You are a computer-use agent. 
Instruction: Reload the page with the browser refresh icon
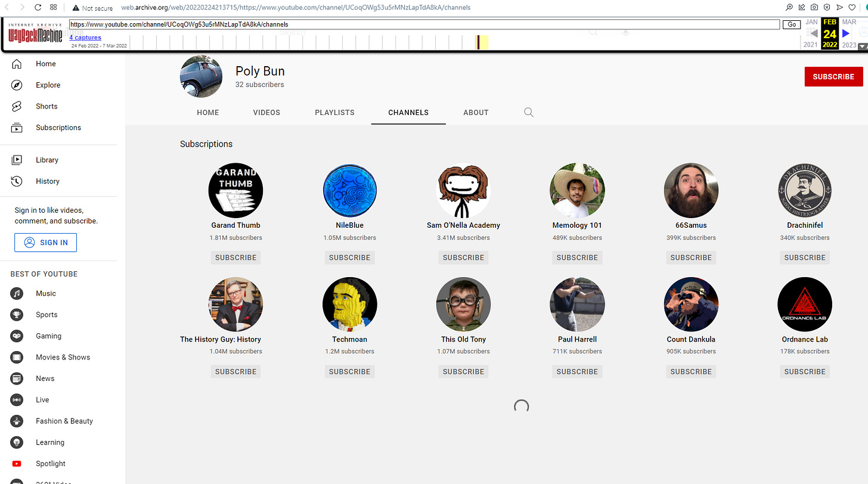tap(38, 8)
